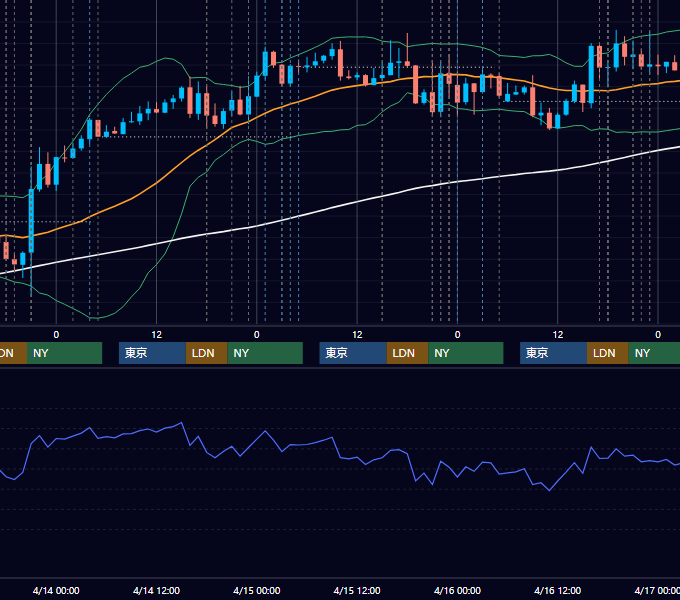
Task: Click the 4/16 12:00 date label
Action: point(557,590)
